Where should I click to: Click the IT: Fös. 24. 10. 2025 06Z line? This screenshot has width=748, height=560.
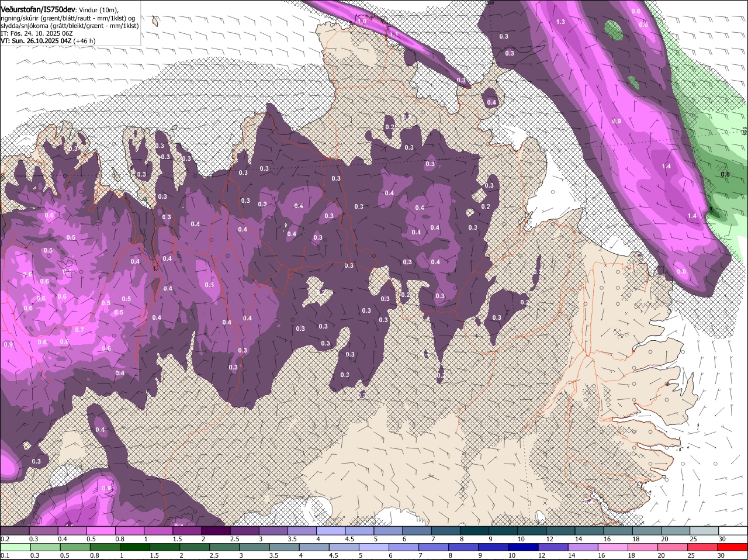[x=36, y=33]
